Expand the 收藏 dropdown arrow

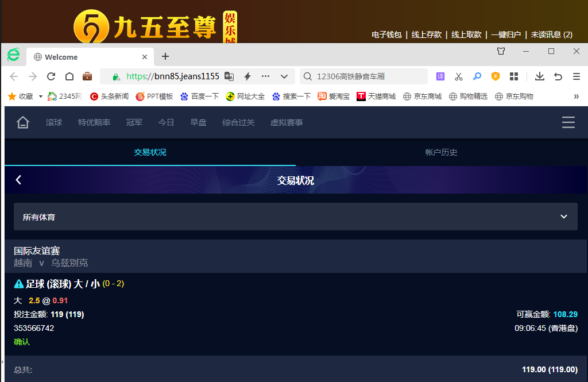pos(41,97)
